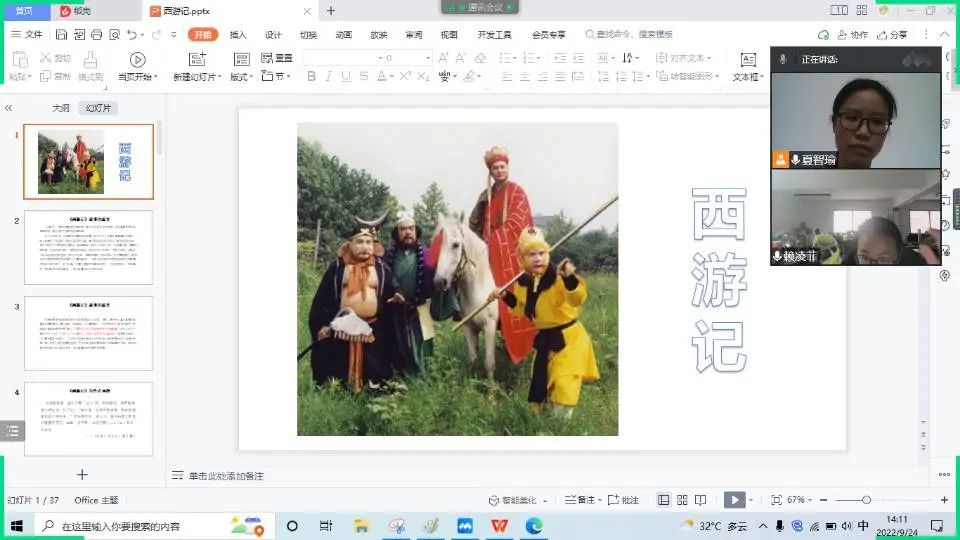Image resolution: width=960 pixels, height=540 pixels.
Task: Open Align Text (对齐文本) dropdown
Action: coord(683,58)
